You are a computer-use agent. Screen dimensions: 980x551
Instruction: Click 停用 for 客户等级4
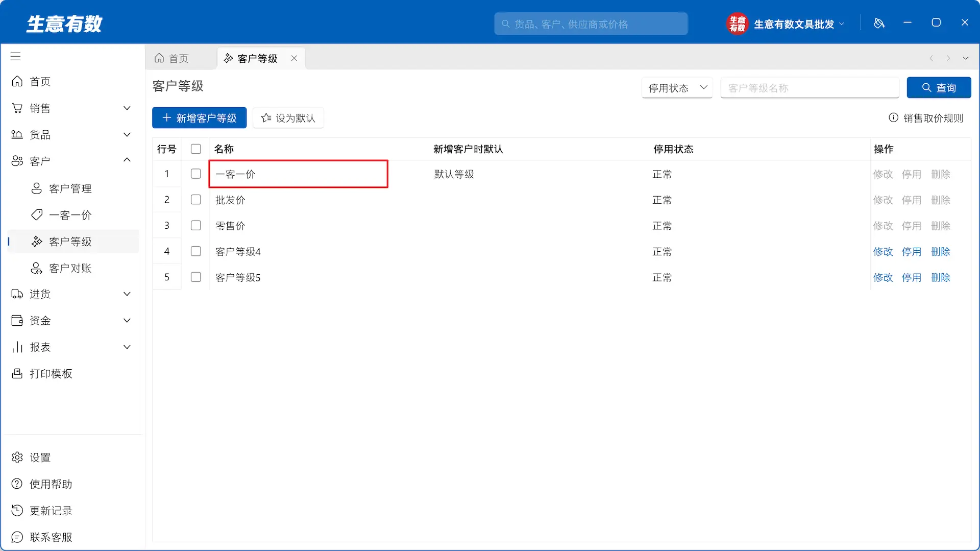click(912, 251)
